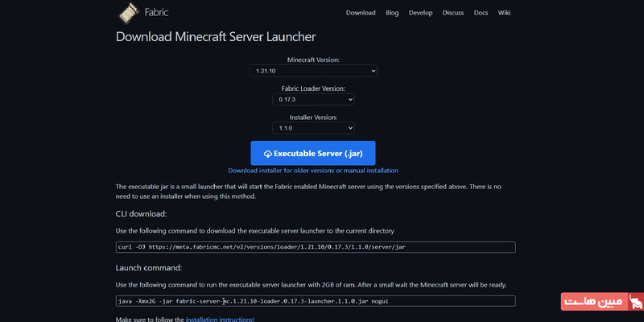Click the Download Minecraft Server Launcher heading
Image resolution: width=644 pixels, height=322 pixels.
pyautogui.click(x=216, y=36)
